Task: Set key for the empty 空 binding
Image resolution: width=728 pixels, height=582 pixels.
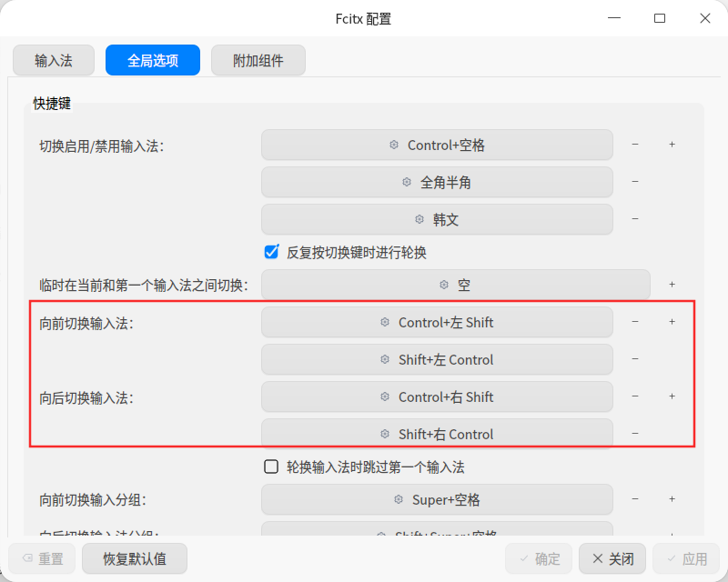Action: [x=456, y=285]
